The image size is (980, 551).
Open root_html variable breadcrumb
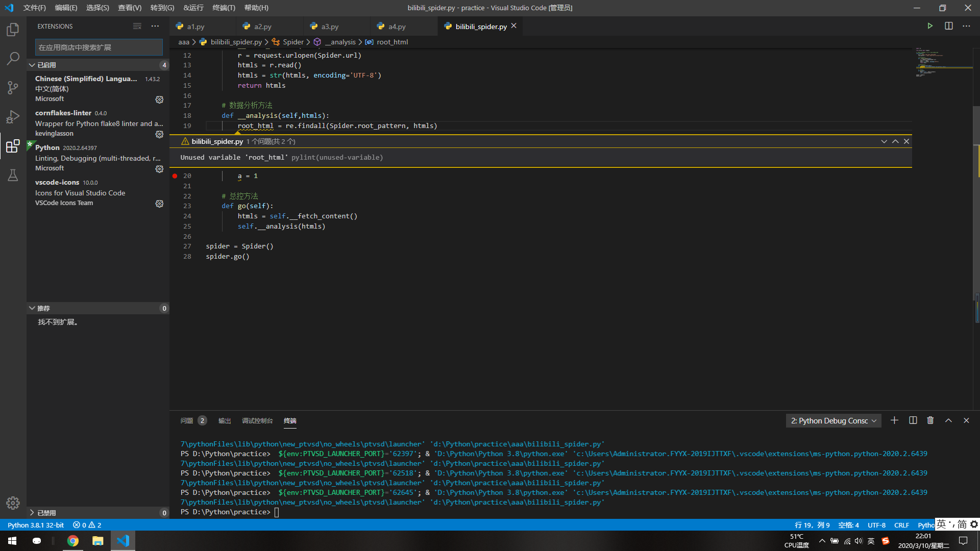pos(386,42)
